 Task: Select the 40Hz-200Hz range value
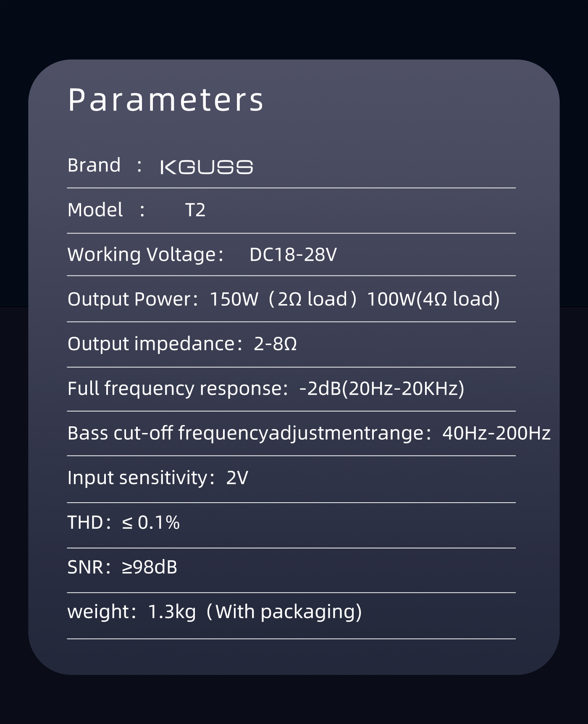point(496,433)
